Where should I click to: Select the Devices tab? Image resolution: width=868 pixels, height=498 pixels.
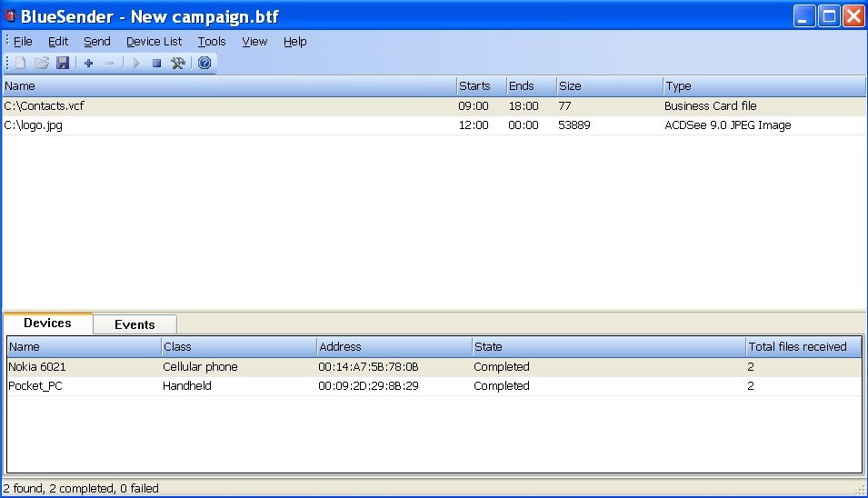tap(47, 324)
